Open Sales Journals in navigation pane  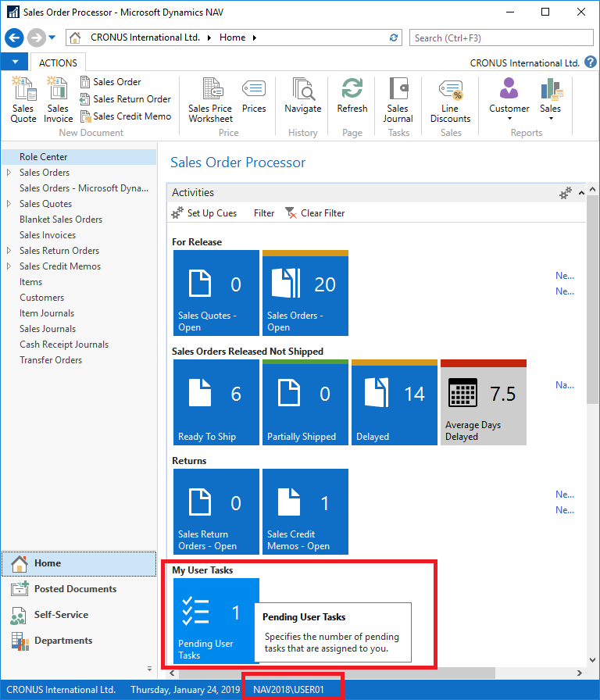pos(48,329)
